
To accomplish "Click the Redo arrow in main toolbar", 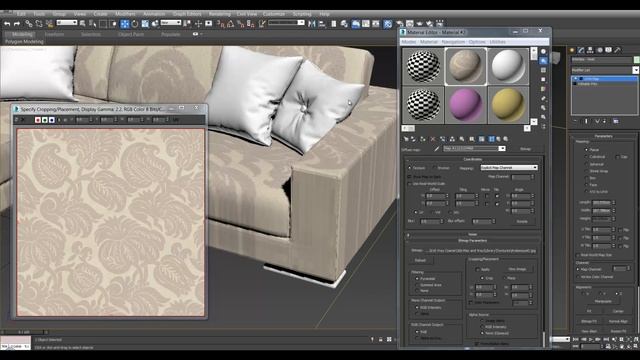I will (17, 24).
